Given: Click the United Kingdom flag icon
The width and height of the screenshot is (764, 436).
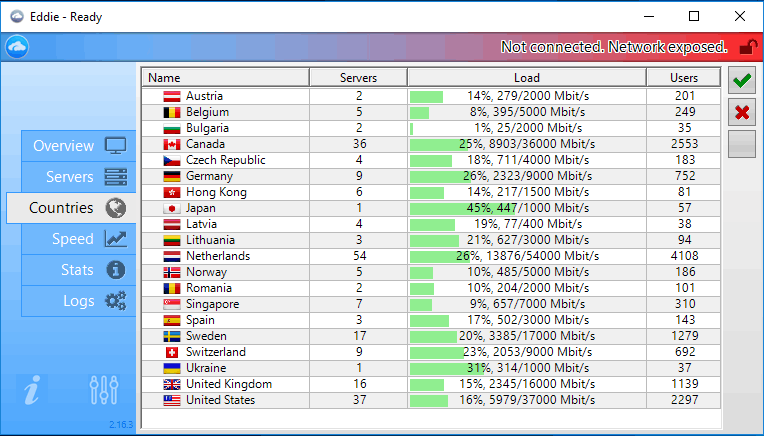Looking at the screenshot, I should point(172,384).
